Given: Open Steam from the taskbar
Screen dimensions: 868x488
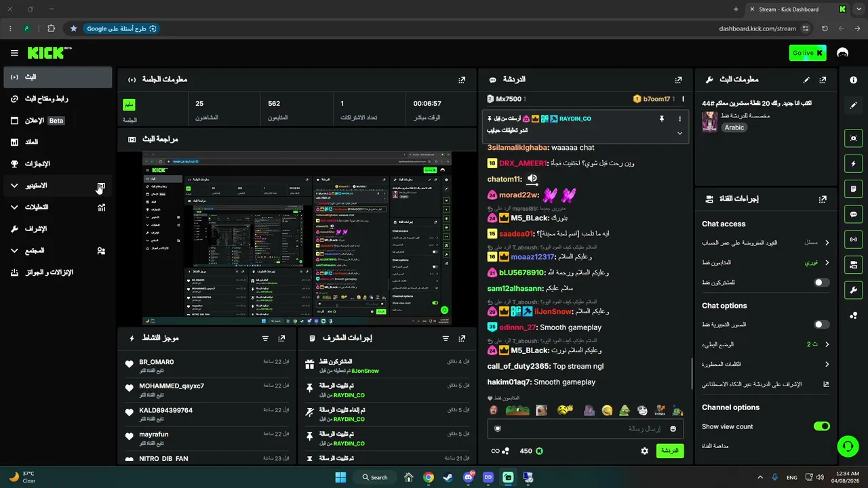Looking at the screenshot, I should (x=448, y=477).
